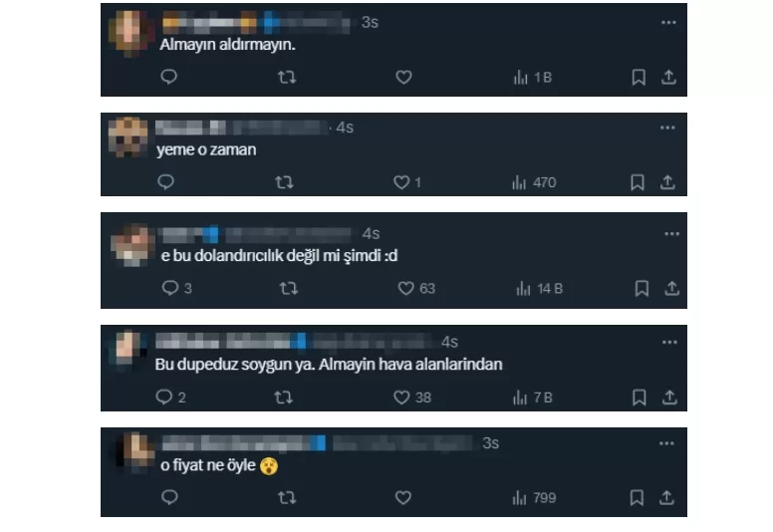The image size is (773, 532).
Task: Reply to the "Almayın aldırmayın" tweet
Action: 168,77
